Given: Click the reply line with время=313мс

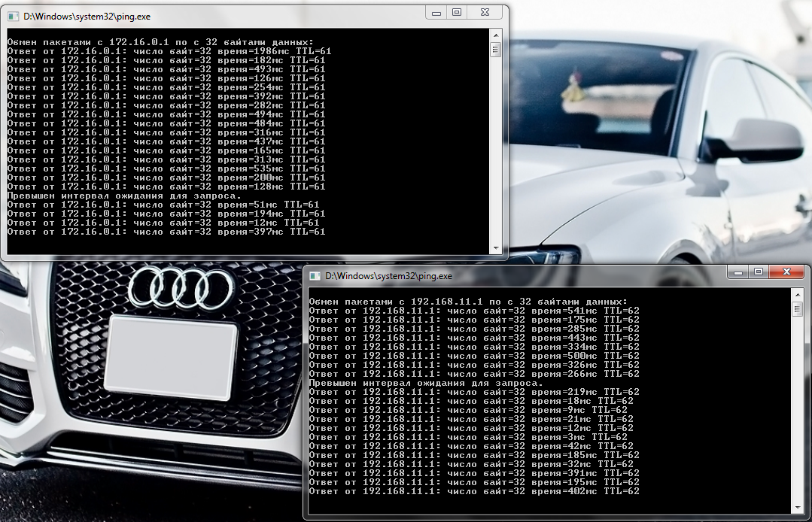Looking at the screenshot, I should (x=166, y=159).
